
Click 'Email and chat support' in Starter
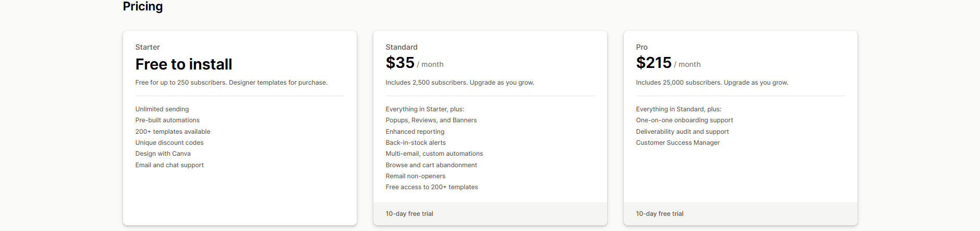[x=170, y=165]
